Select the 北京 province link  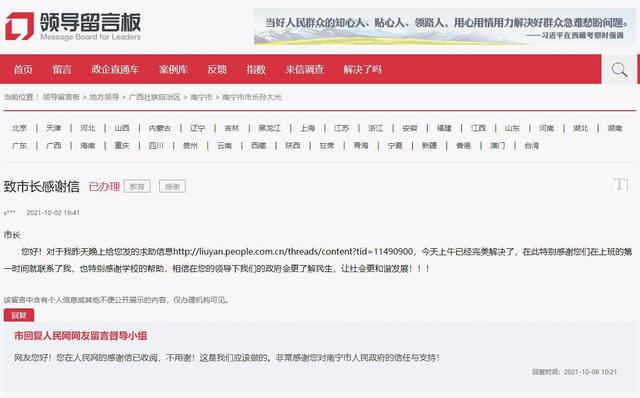click(19, 128)
